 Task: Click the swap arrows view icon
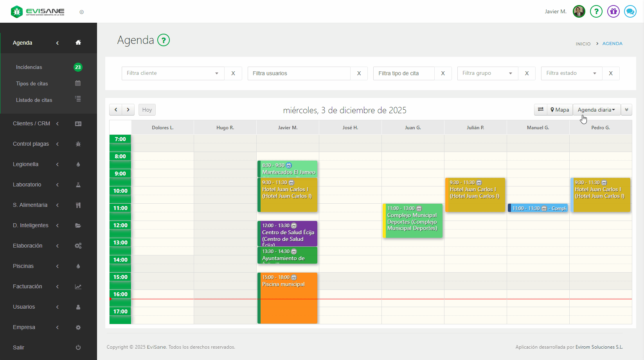click(x=540, y=110)
